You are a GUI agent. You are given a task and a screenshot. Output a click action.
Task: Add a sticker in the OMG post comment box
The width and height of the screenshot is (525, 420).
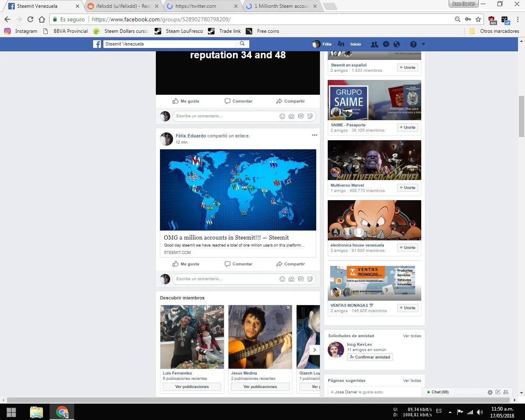310,279
